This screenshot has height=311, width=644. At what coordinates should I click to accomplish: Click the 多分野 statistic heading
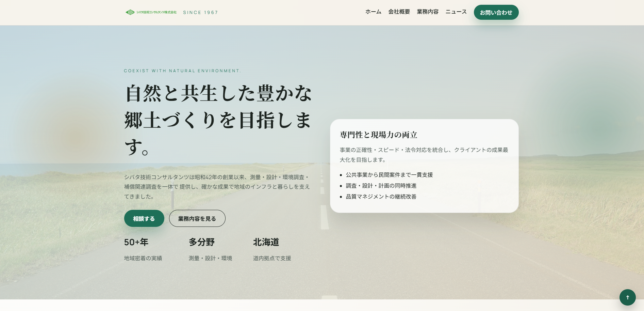click(201, 242)
